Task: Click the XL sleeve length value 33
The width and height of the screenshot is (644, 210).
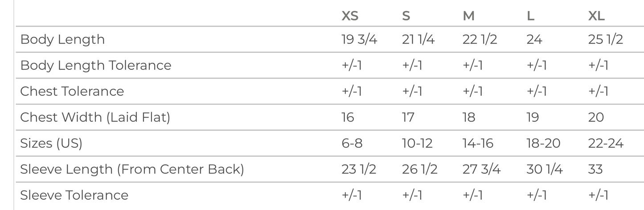Action: click(x=595, y=169)
